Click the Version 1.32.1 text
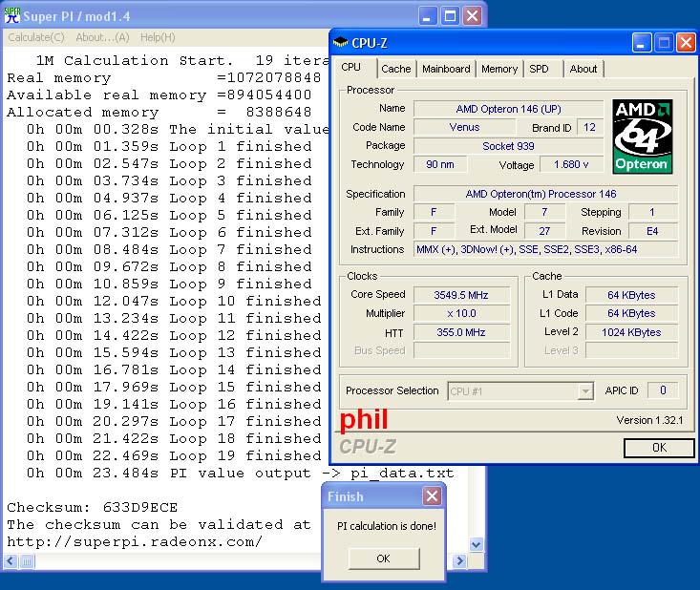 click(x=649, y=420)
